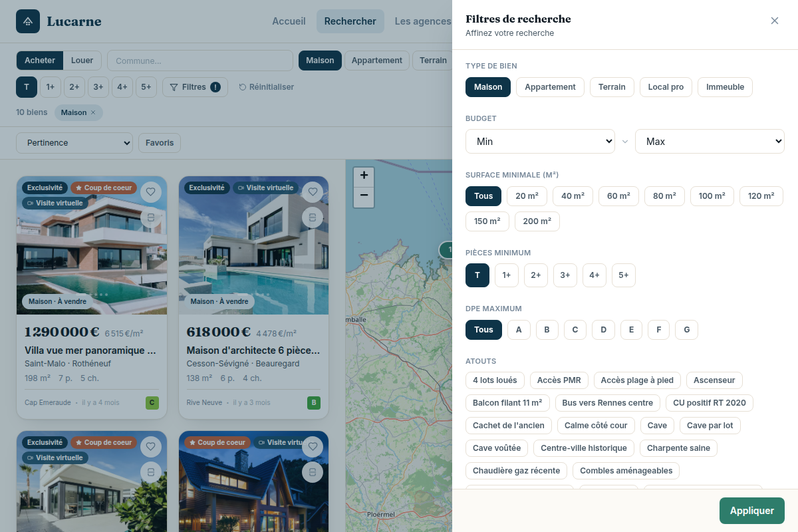Viewport: 798px width, 532px height.
Task: Zoom in on the map
Action: (364, 176)
